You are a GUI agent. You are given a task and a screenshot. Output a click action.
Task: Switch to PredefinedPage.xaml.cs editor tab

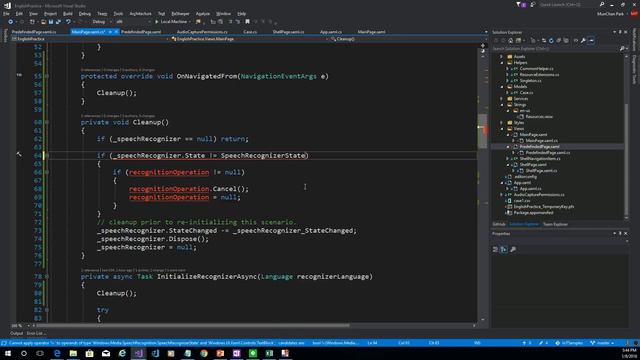coord(34,32)
